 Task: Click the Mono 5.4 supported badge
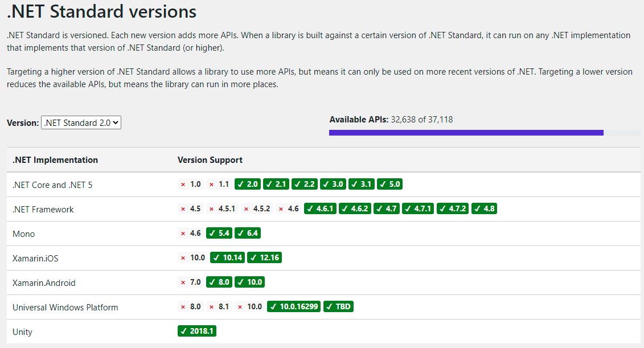(x=219, y=233)
